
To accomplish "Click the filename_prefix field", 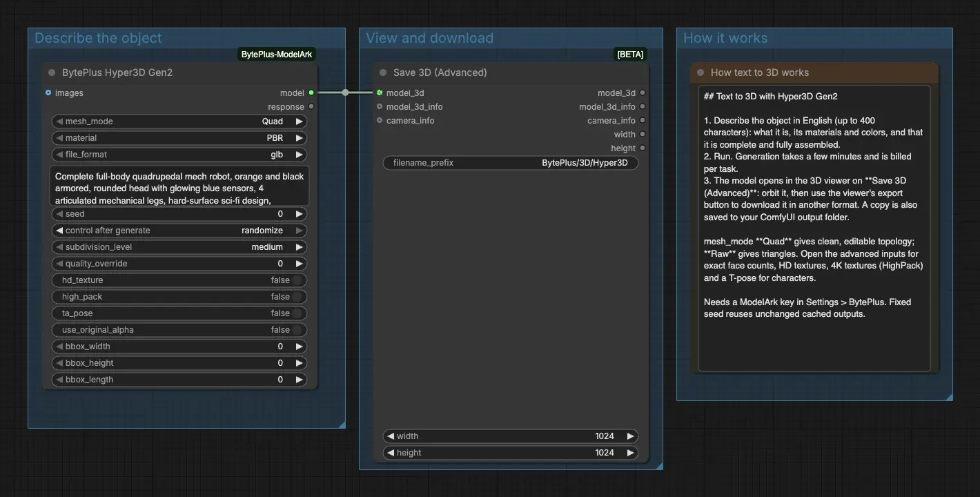I will [511, 163].
